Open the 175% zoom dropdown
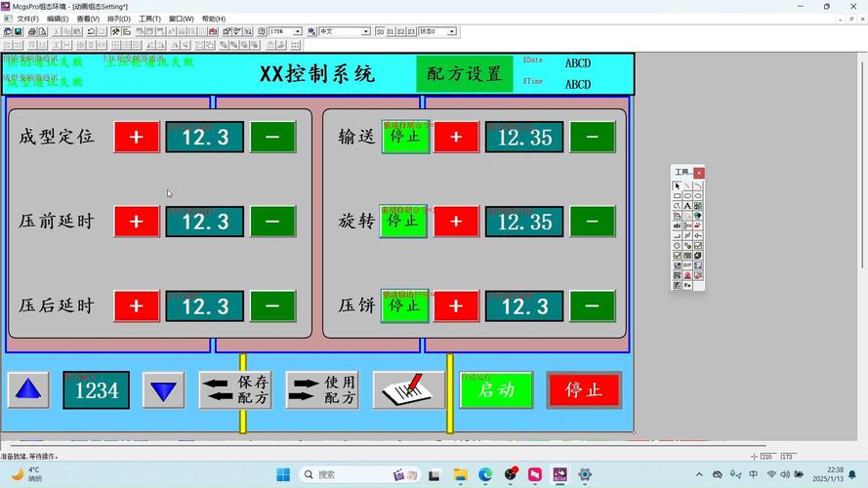Viewport: 868px width, 488px height. (x=298, y=31)
